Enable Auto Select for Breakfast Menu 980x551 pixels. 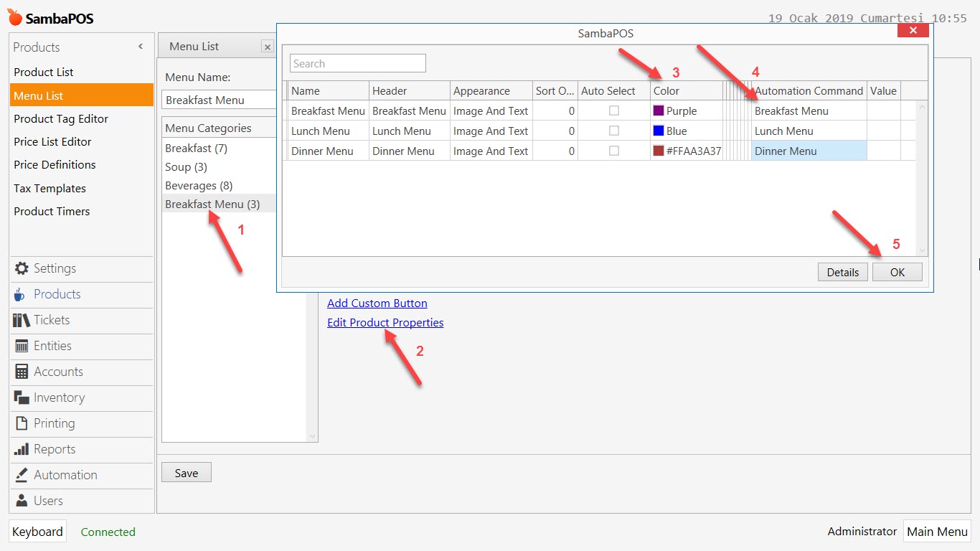(x=614, y=110)
